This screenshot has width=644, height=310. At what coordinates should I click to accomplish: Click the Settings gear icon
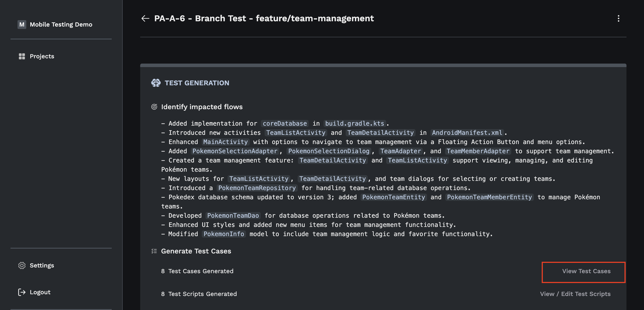(x=22, y=265)
